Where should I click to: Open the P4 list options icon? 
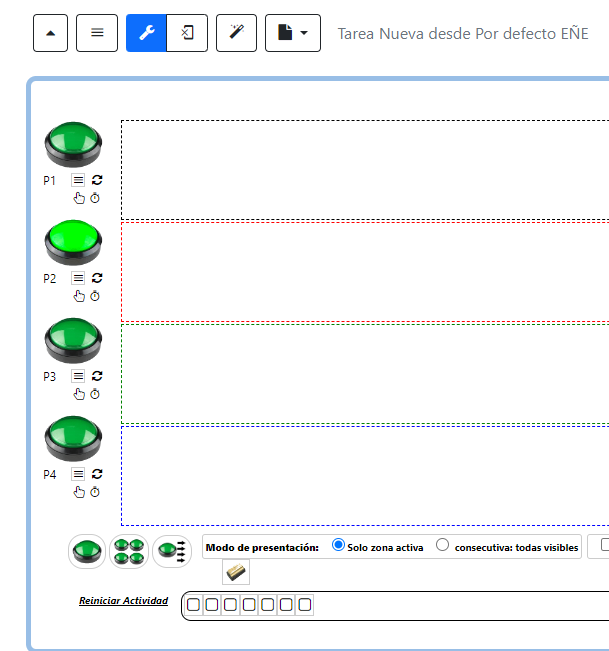tap(78, 474)
